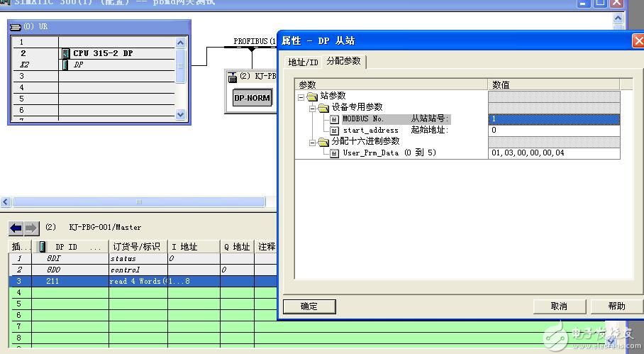
Task: Click the 分配十六进制参数 folder icon
Action: pos(323,142)
